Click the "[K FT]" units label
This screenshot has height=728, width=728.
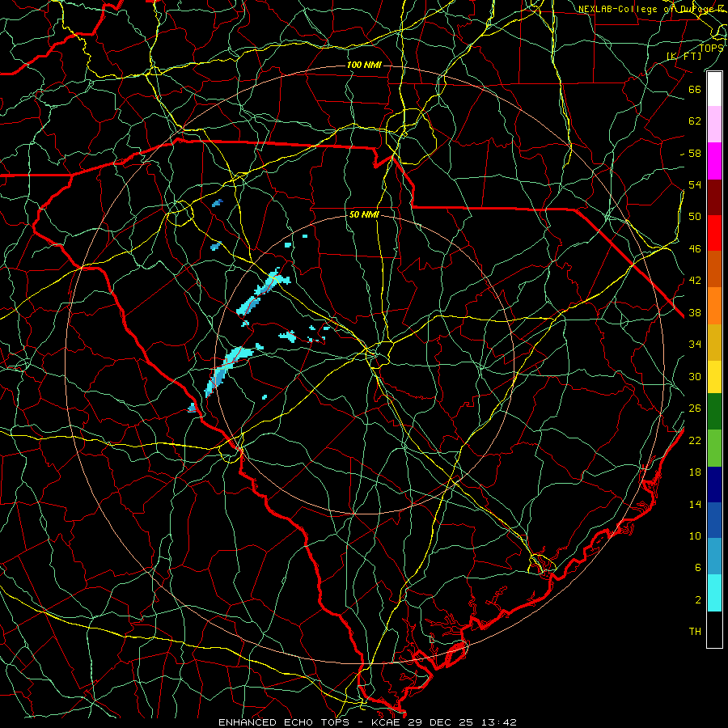pos(684,56)
